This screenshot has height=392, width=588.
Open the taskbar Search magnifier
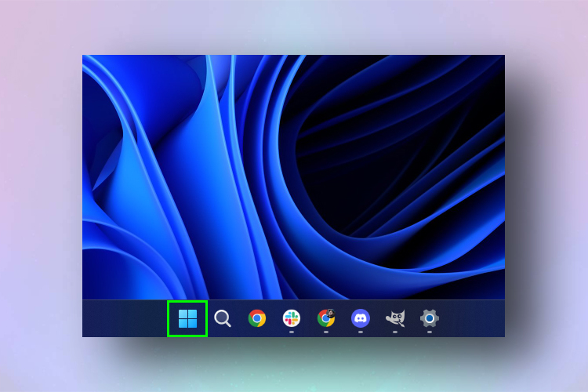point(223,318)
